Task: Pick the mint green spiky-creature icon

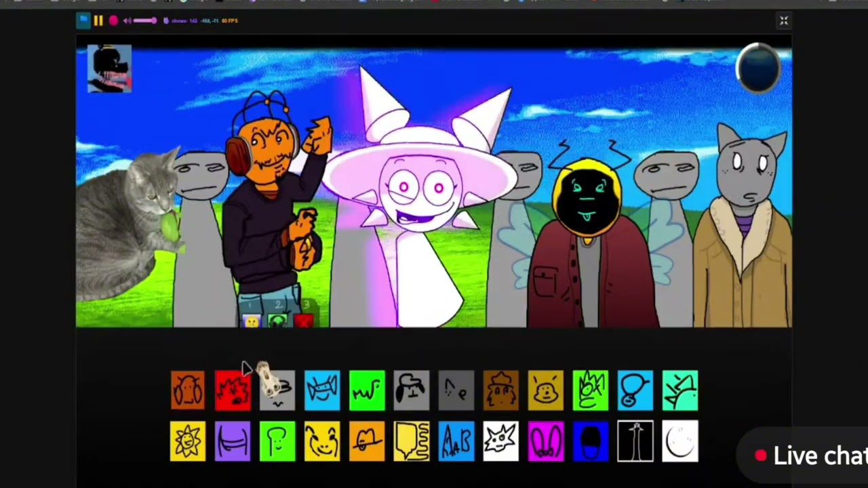Action: (680, 390)
